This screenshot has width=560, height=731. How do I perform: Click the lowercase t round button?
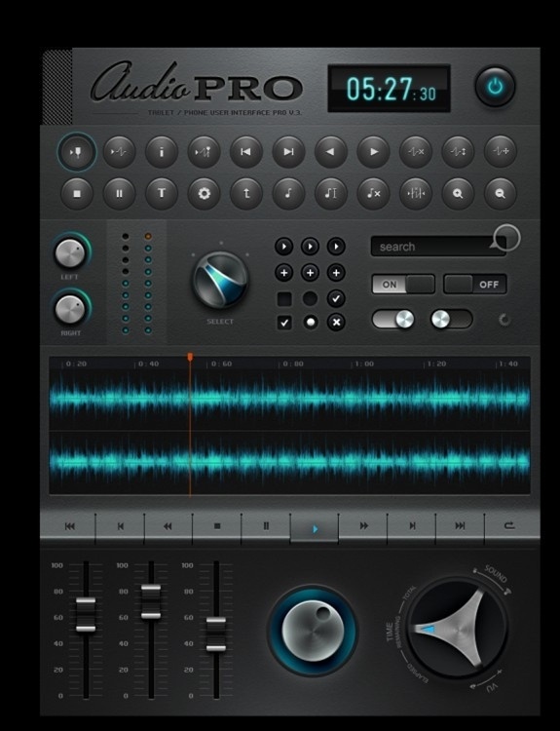pyautogui.click(x=246, y=193)
